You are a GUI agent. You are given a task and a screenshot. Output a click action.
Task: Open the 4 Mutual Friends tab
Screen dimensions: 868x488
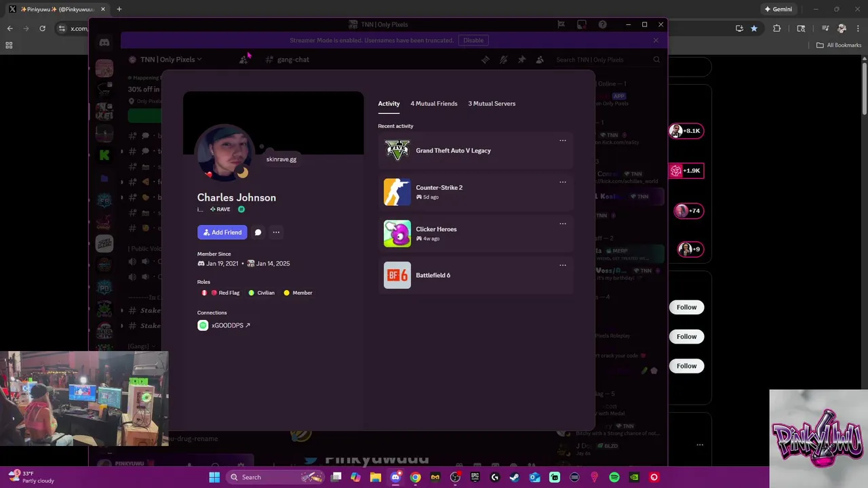click(x=434, y=104)
